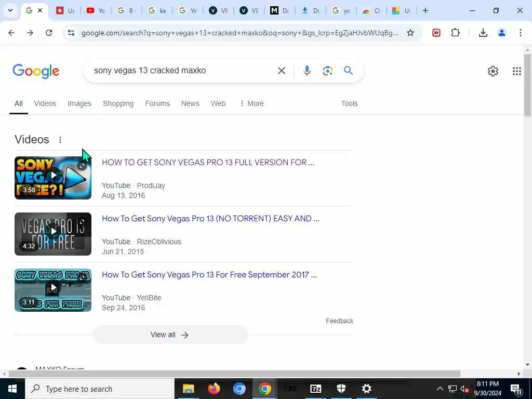The height and width of the screenshot is (399, 532).
Task: Open search Tools options
Action: (x=349, y=103)
